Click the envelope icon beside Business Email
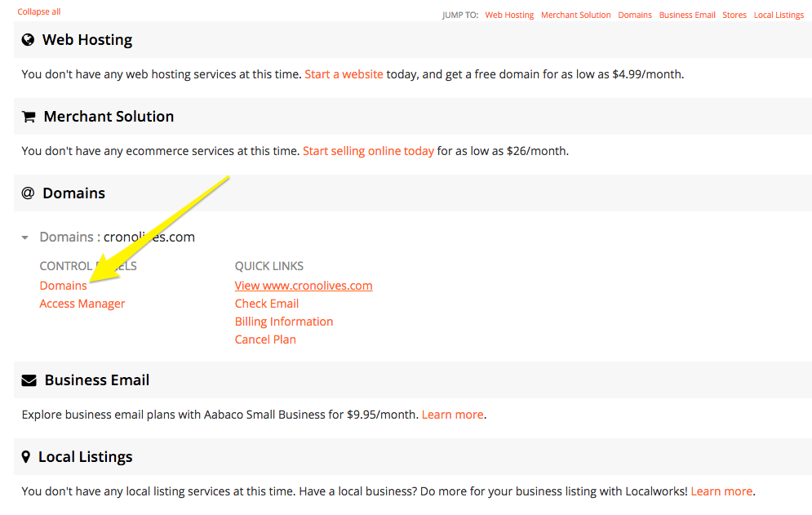This screenshot has width=812, height=515. pos(29,380)
